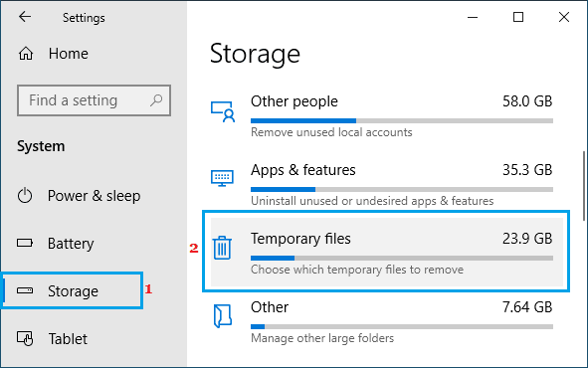Click the Temporary files trash icon
The height and width of the screenshot is (368, 588).
pyautogui.click(x=222, y=248)
